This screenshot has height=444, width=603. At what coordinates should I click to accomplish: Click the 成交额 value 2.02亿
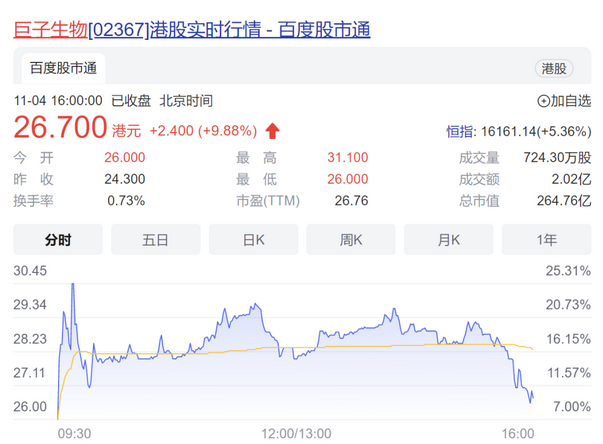click(x=571, y=179)
